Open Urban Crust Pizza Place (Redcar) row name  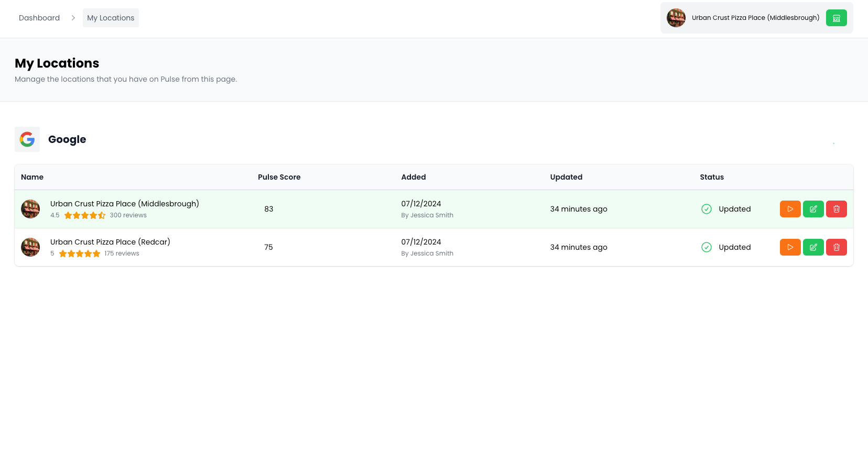pos(110,242)
